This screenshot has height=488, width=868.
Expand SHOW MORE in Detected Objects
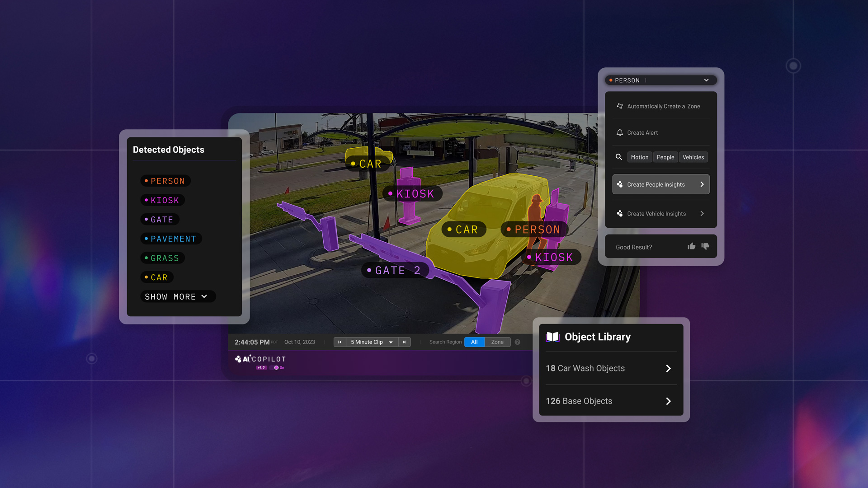[x=178, y=296]
